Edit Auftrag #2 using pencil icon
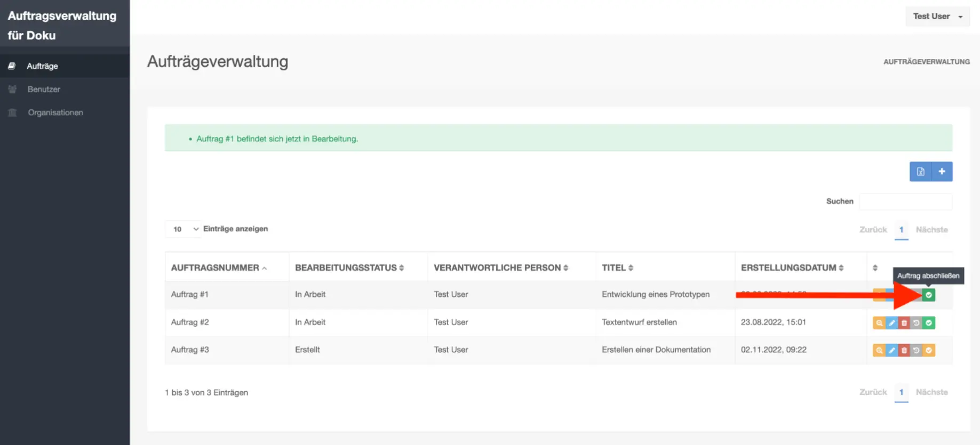 891,323
